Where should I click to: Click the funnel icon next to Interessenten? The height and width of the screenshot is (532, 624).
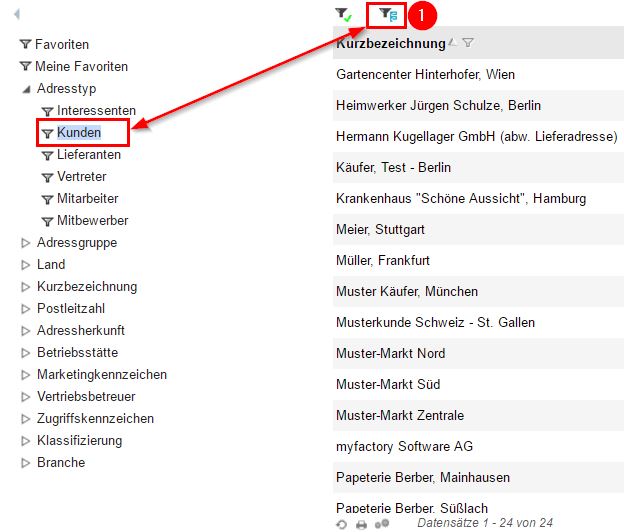pos(47,111)
